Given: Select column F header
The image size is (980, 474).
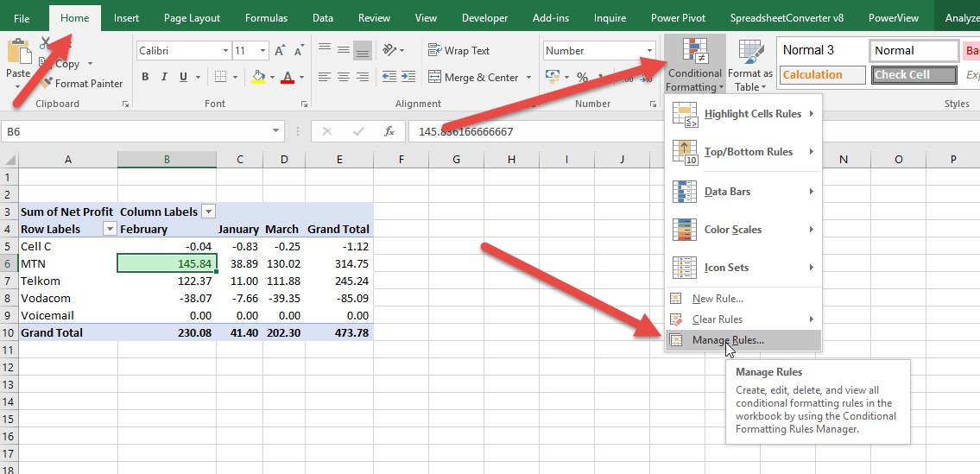Looking at the screenshot, I should coord(401,160).
